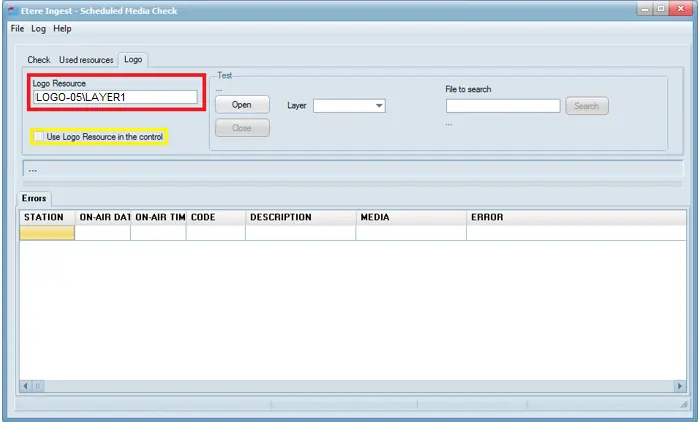The image size is (699, 422).
Task: Switch to the Used resources tab
Action: point(86,60)
